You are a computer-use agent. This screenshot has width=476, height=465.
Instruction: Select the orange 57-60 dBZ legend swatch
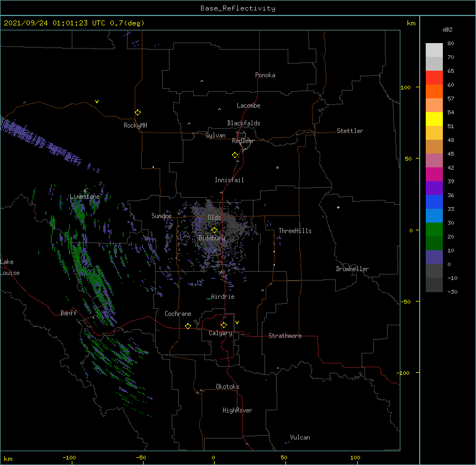434,92
